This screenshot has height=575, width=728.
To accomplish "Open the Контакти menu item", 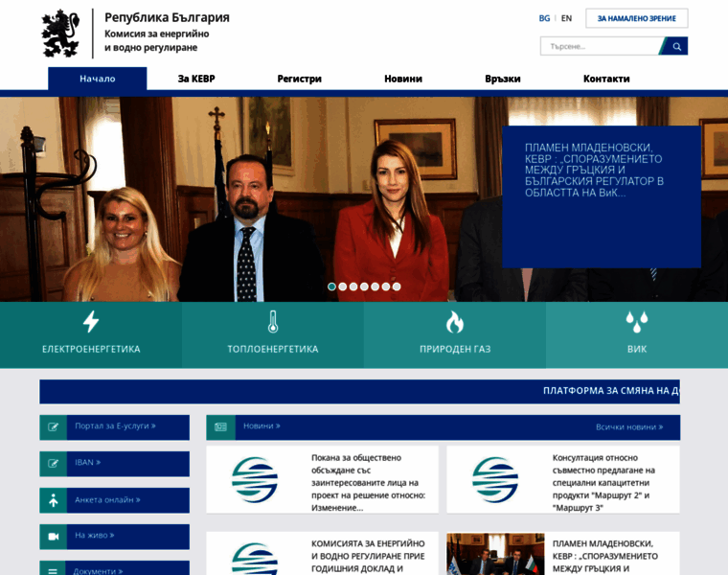I will [x=606, y=79].
